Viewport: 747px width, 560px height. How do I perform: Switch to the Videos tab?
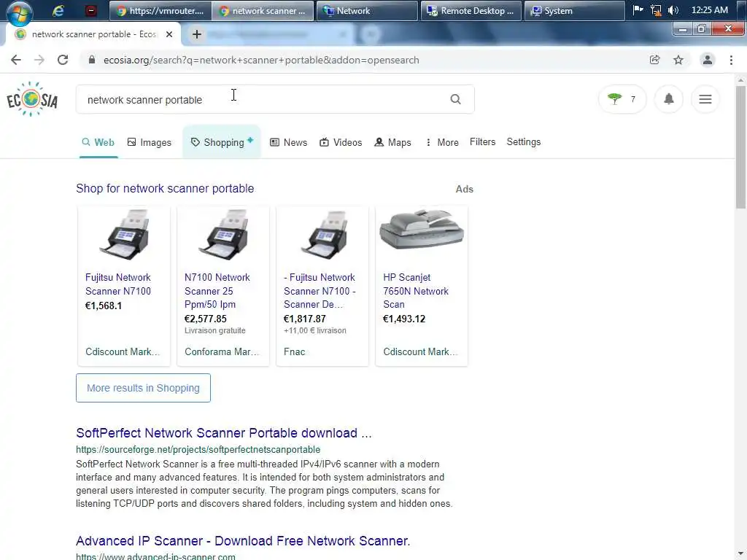[x=341, y=142]
